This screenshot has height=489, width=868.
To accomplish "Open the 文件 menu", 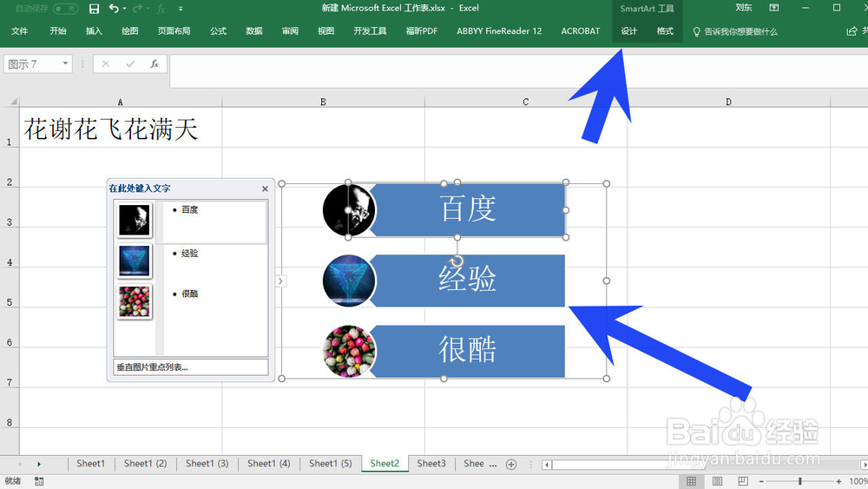I will click(19, 31).
